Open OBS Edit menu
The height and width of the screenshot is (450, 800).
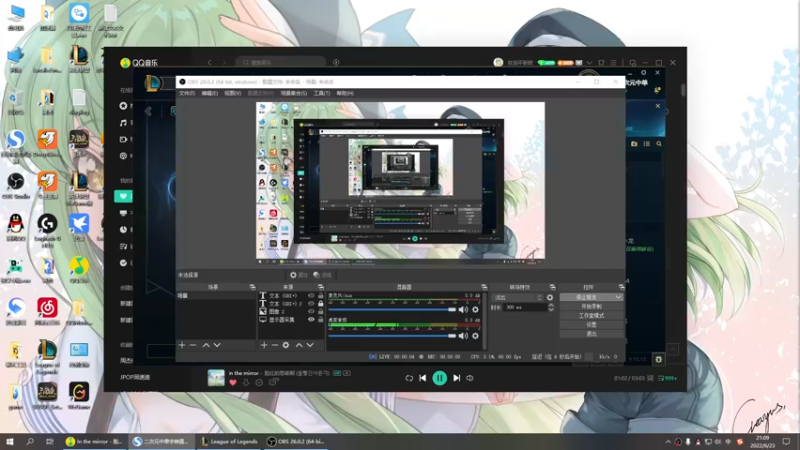coord(210,93)
